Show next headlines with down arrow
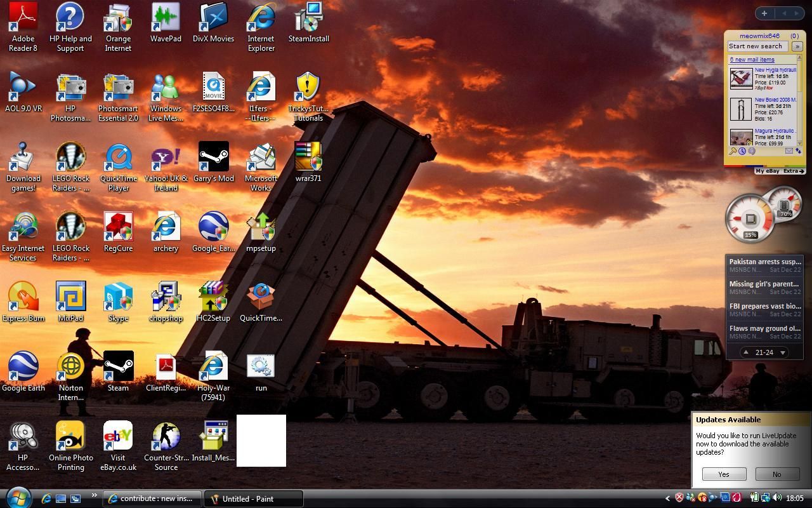The height and width of the screenshot is (508, 812). [x=783, y=352]
